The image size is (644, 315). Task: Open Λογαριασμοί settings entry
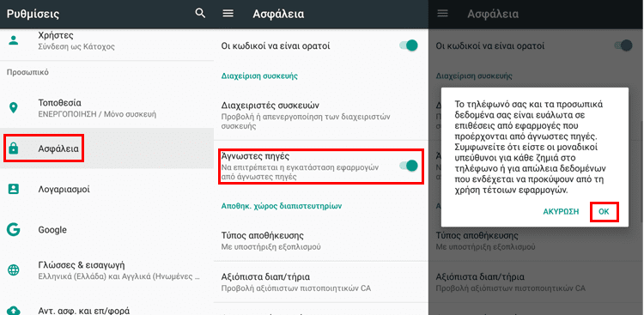[x=106, y=189]
